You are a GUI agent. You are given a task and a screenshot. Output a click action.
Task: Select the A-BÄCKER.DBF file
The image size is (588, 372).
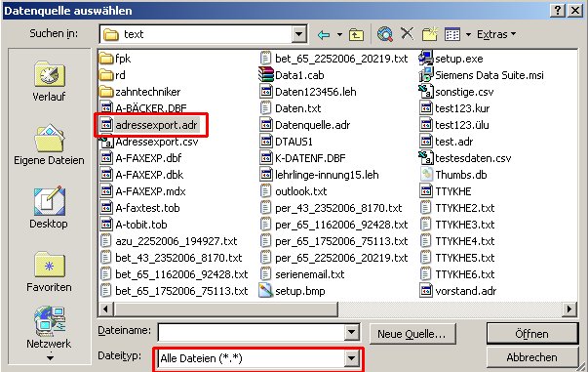coord(143,108)
